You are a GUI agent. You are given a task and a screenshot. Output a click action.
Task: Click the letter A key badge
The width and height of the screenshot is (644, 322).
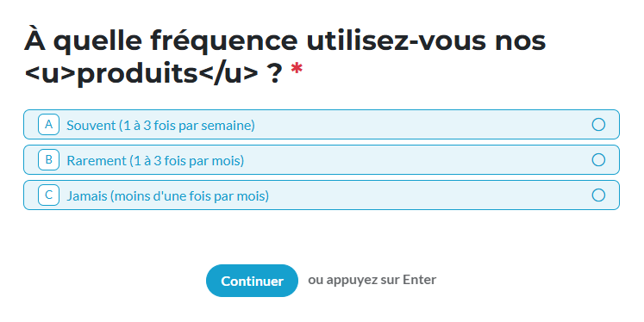coord(48,124)
